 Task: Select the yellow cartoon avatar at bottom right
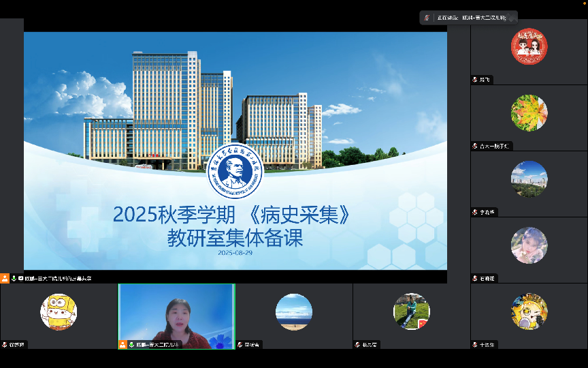[x=529, y=311]
